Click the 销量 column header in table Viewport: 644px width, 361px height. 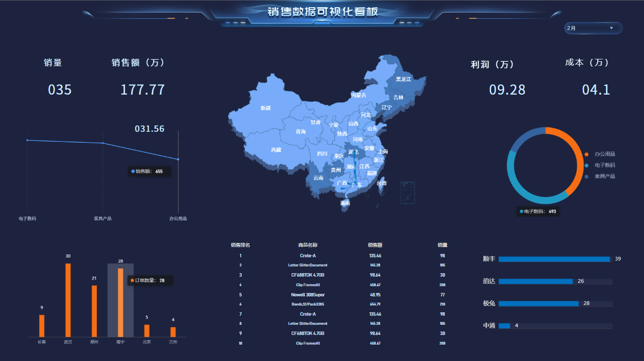pos(442,245)
